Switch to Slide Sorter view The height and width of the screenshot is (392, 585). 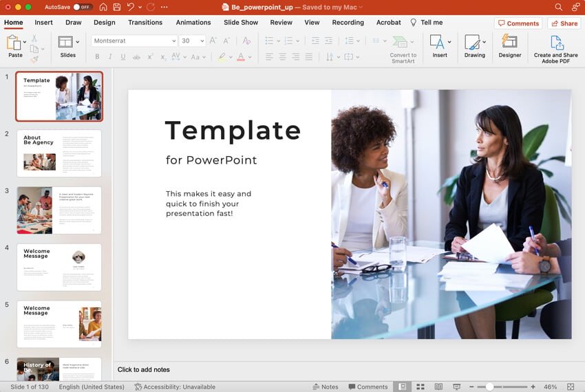[421, 386]
